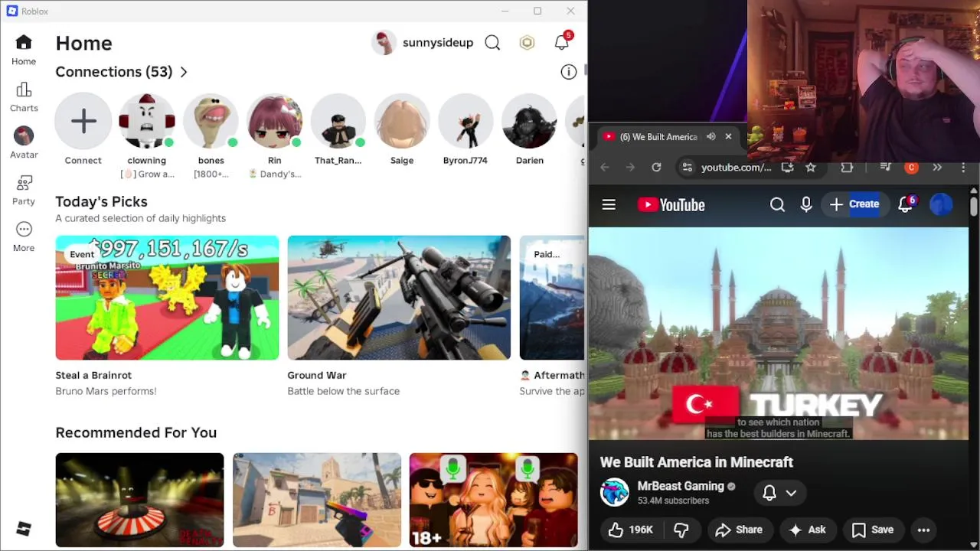Open friend Darien's avatar

pyautogui.click(x=529, y=122)
